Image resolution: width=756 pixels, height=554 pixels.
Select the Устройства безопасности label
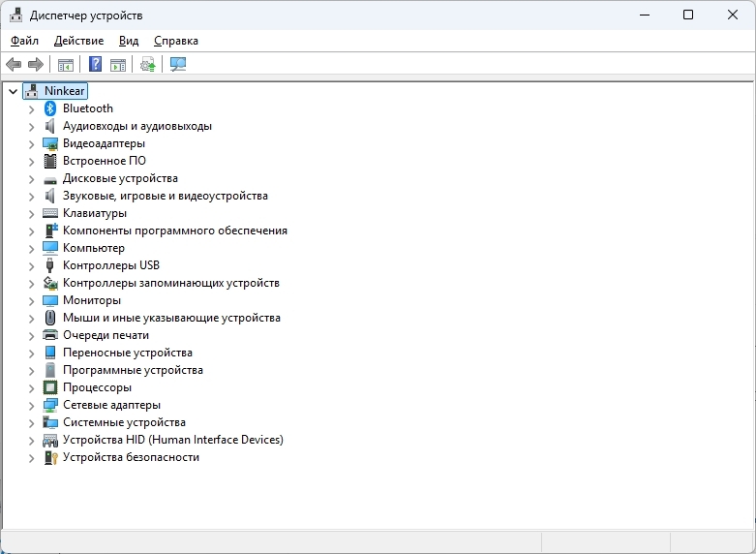tap(131, 457)
